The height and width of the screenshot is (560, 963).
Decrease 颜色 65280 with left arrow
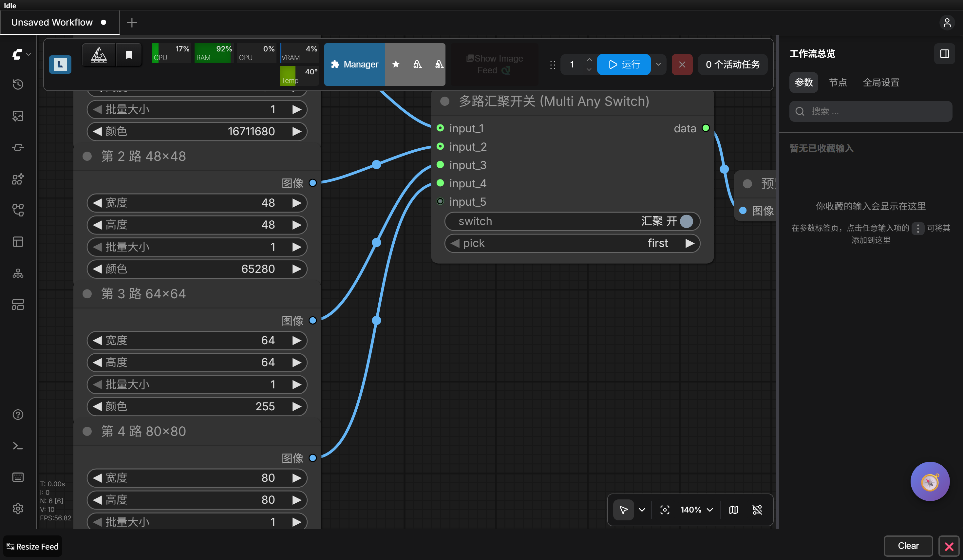98,269
